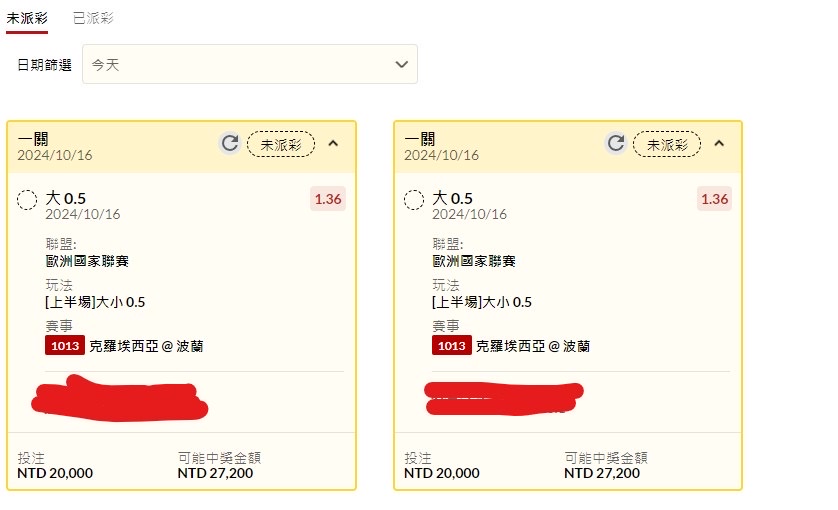Click dashed circle status icon in left card
This screenshot has height=510, width=838.
pos(28,200)
